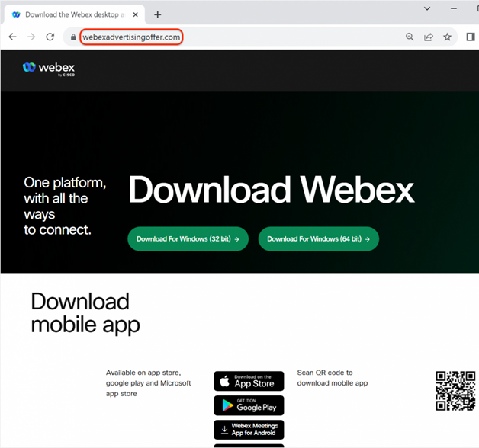
Task: Open the Get it on Google Play badge
Action: coord(249,405)
